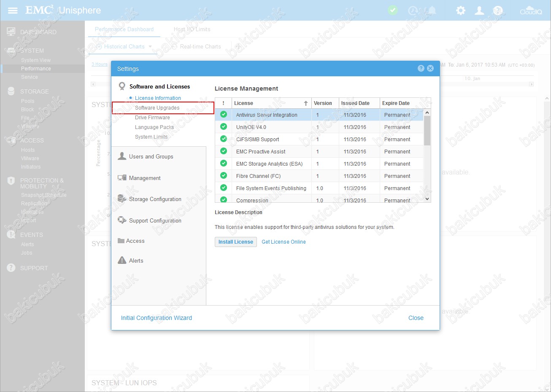
Task: Select 3 Hours time range link
Action: pyautogui.click(x=100, y=64)
